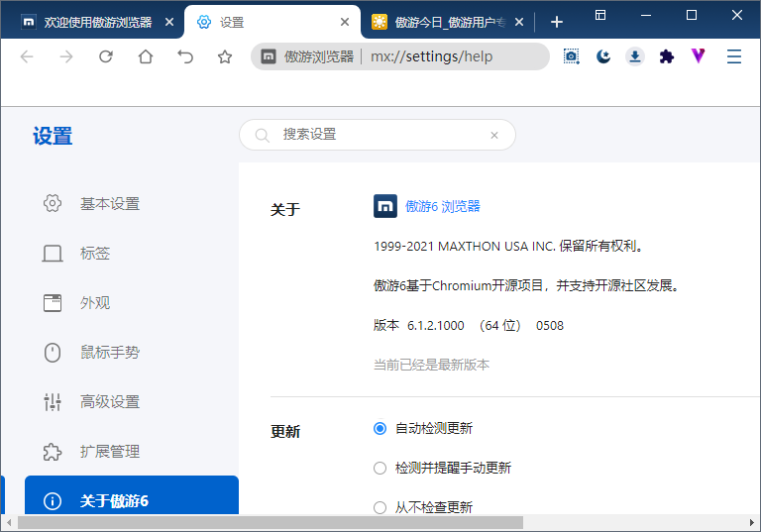Close the 欢迎使用傲游浏览器 tab
This screenshot has height=532, width=761.
click(169, 22)
